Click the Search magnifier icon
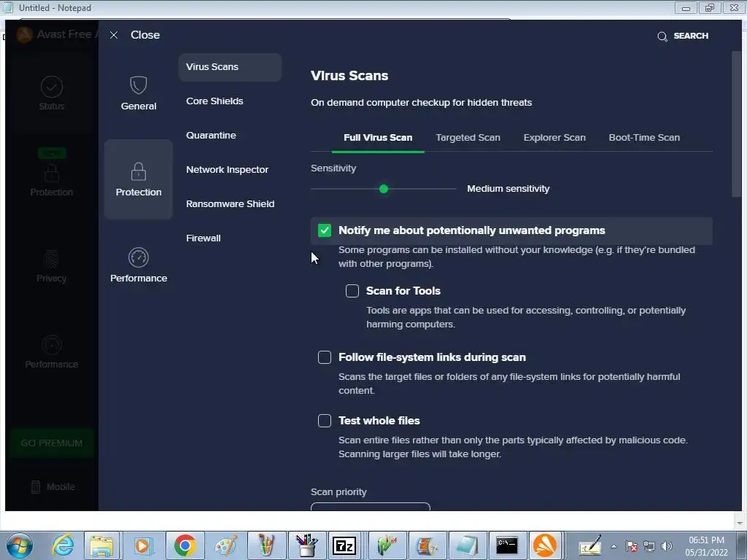The width and height of the screenshot is (747, 560). tap(662, 36)
